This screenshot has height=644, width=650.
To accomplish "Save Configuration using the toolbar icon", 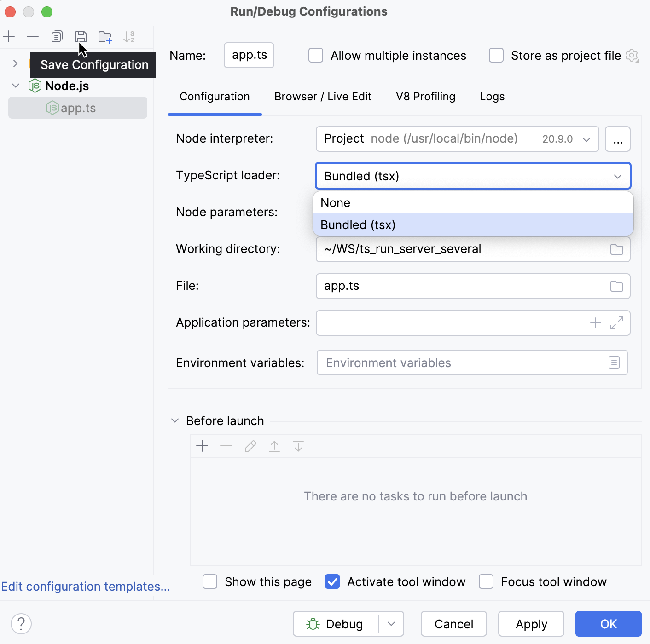I will [81, 36].
